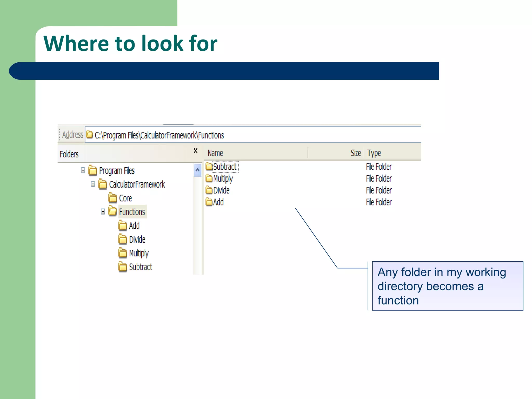
Task: Click the Divide folder icon in file list
Action: (x=209, y=190)
